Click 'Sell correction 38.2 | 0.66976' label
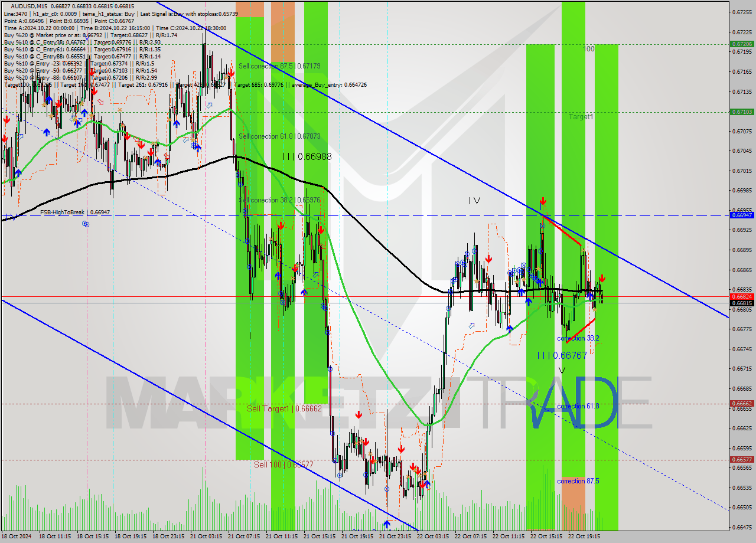The height and width of the screenshot is (543, 756). click(279, 200)
